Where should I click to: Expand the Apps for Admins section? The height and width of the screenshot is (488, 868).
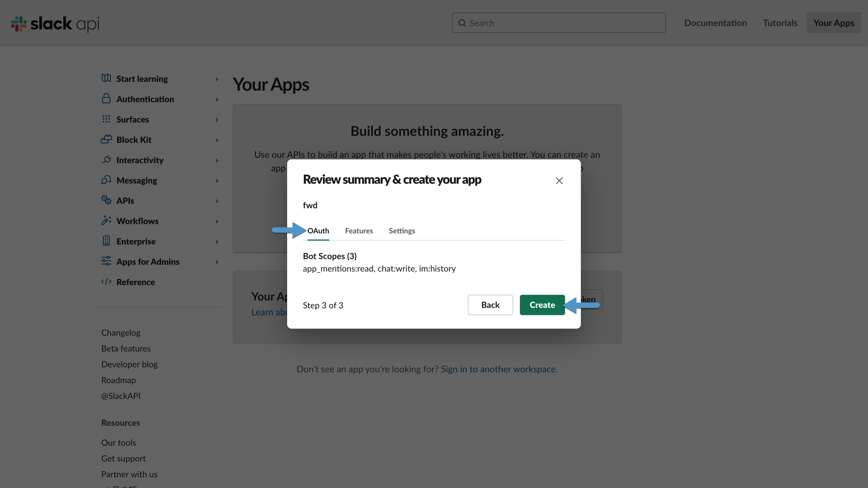217,262
